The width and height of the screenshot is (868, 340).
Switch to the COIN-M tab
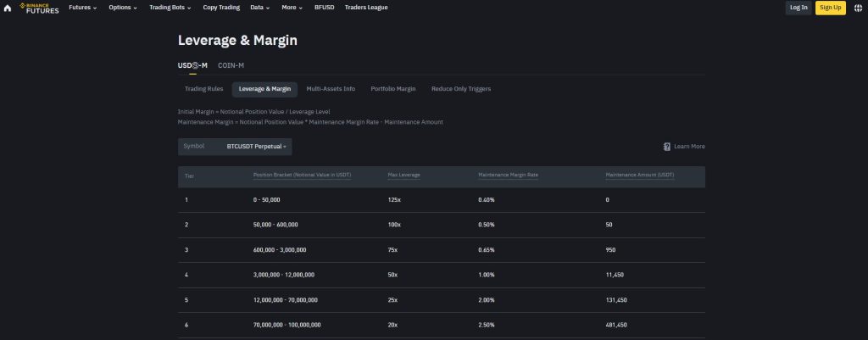coord(231,65)
